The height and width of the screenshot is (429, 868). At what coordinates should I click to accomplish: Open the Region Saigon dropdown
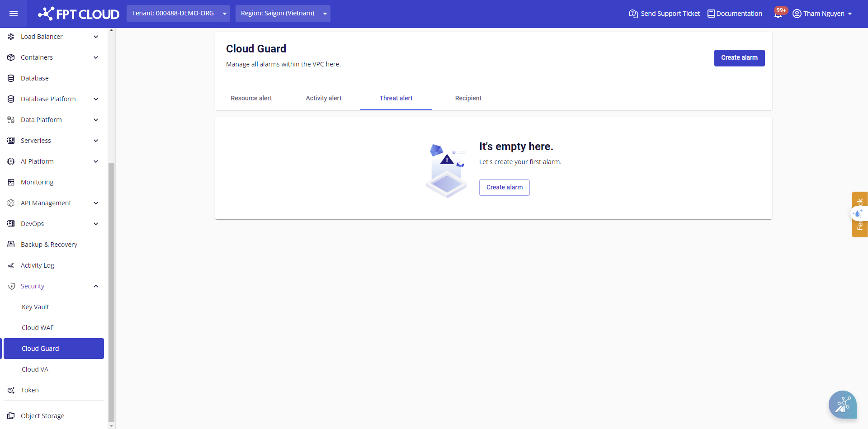283,14
